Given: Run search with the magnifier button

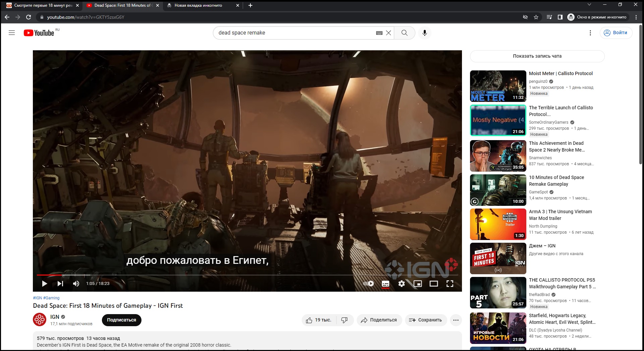Looking at the screenshot, I should click(405, 33).
